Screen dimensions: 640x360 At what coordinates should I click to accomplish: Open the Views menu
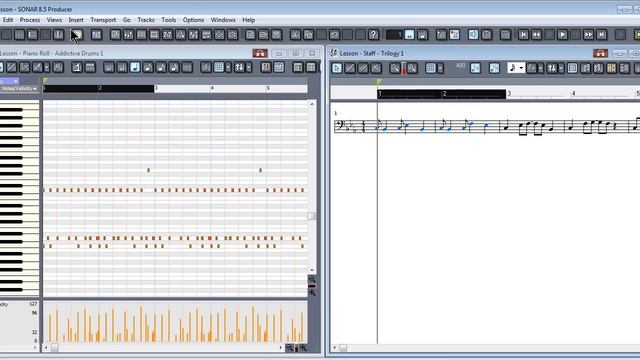[x=54, y=20]
